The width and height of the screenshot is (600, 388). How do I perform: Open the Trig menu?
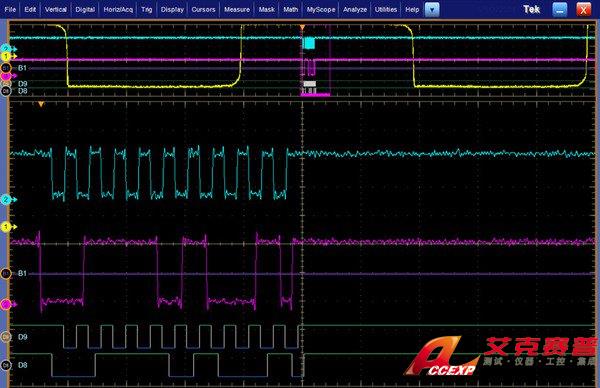[147, 10]
